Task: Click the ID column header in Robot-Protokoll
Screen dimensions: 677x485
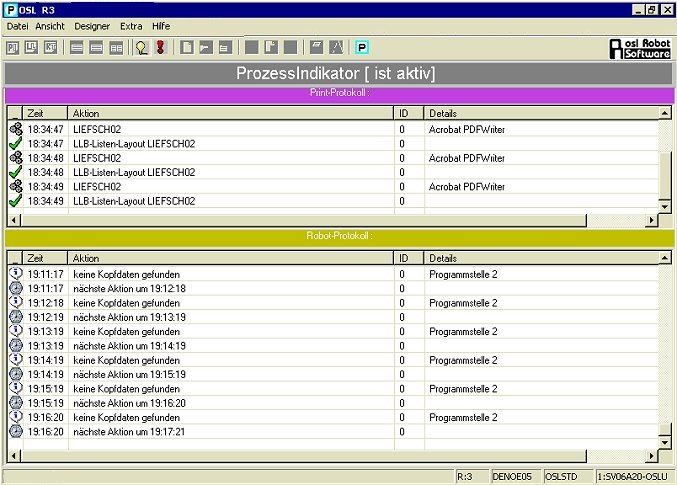Action: pyautogui.click(x=409, y=258)
